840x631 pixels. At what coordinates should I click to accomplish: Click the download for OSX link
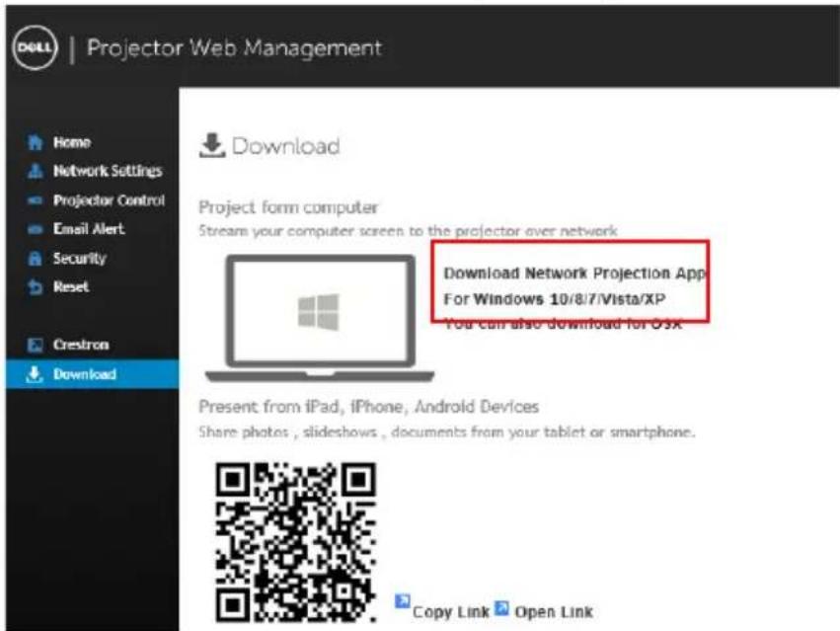pos(563,324)
